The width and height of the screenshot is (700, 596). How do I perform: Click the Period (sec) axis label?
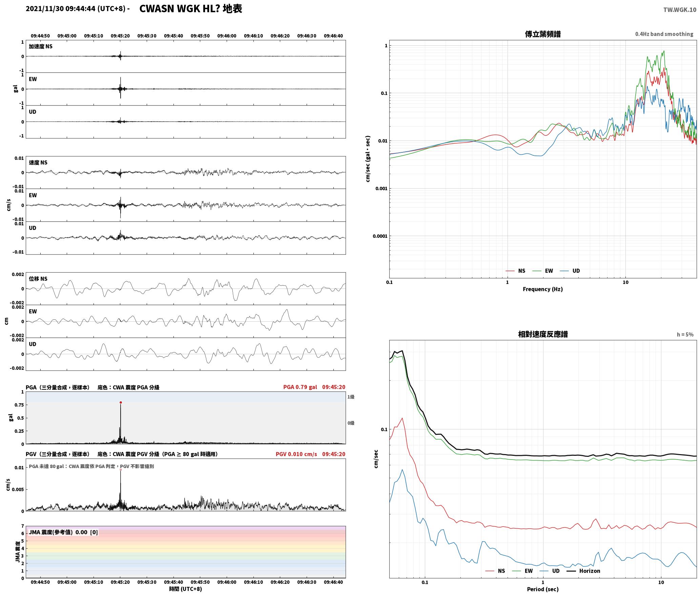pos(543,589)
